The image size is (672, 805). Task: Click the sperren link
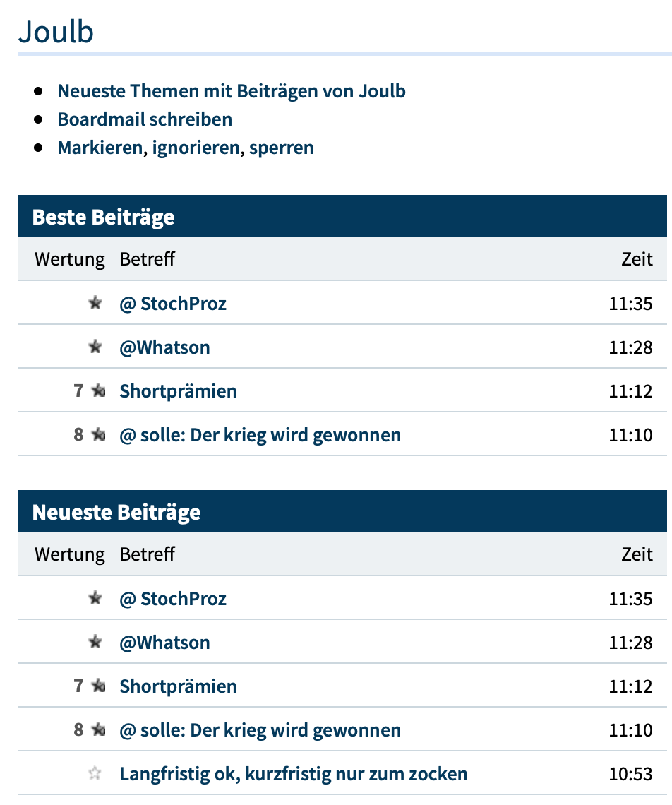tap(282, 147)
